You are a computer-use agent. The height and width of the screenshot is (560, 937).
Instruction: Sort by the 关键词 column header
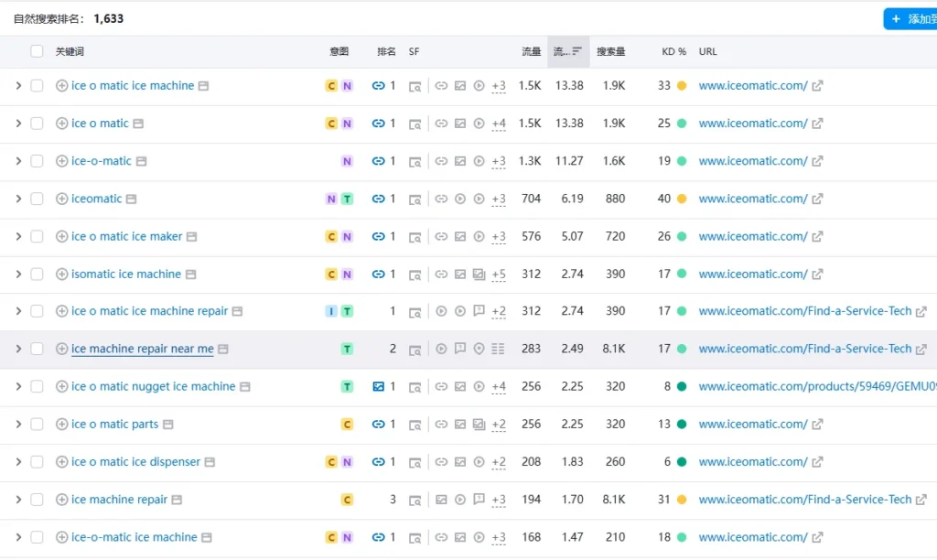click(x=70, y=51)
